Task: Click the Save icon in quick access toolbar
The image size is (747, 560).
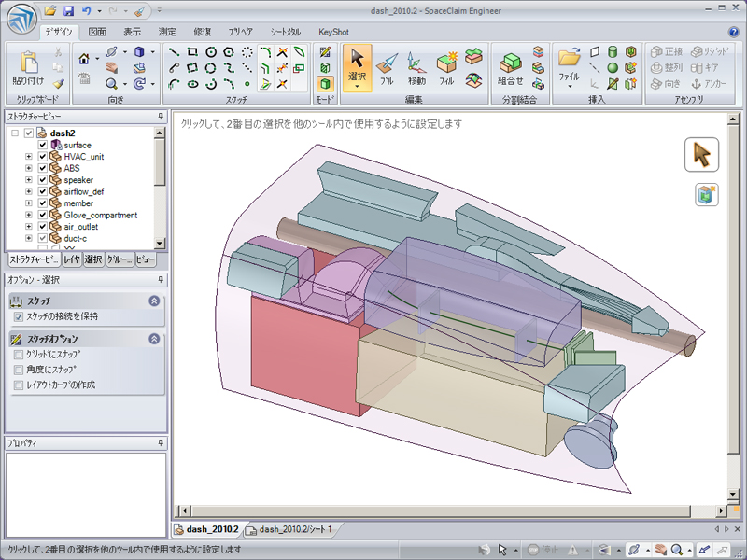Action: tap(68, 11)
